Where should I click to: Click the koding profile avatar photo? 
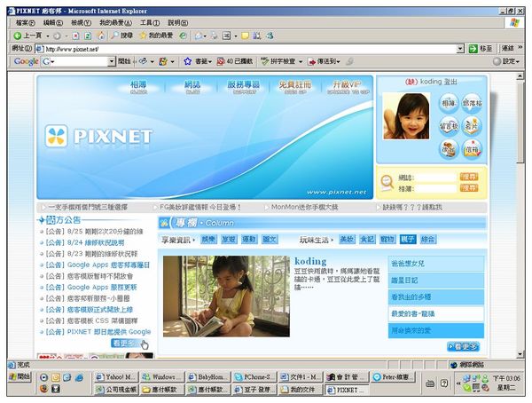(x=406, y=116)
